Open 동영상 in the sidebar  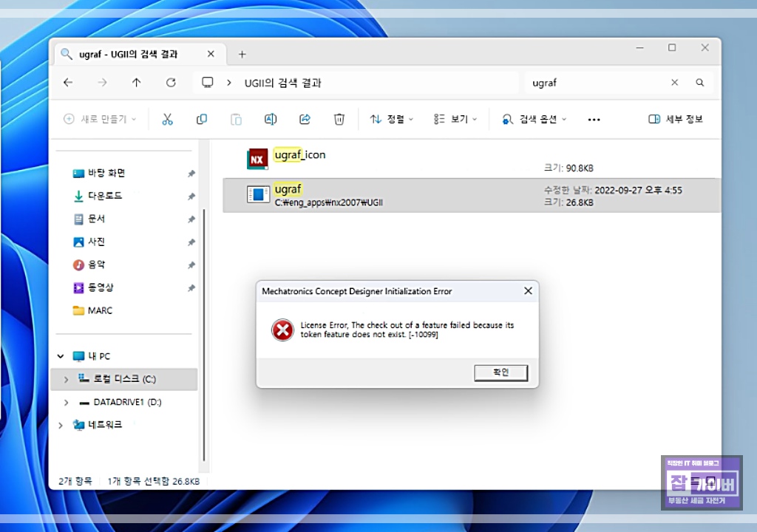[93, 287]
